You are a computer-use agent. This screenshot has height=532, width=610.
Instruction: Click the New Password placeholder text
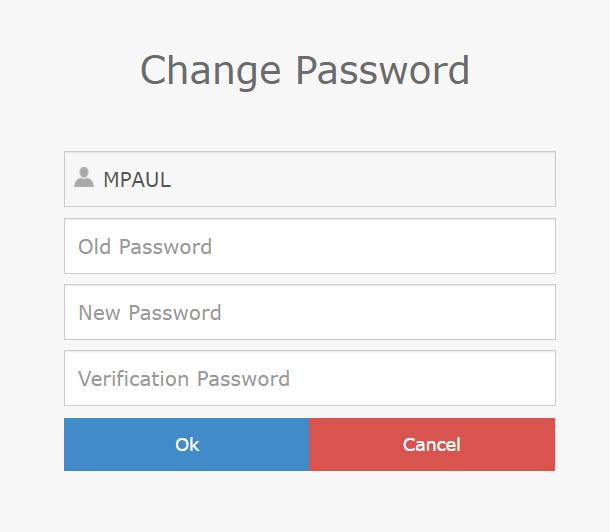tap(150, 313)
